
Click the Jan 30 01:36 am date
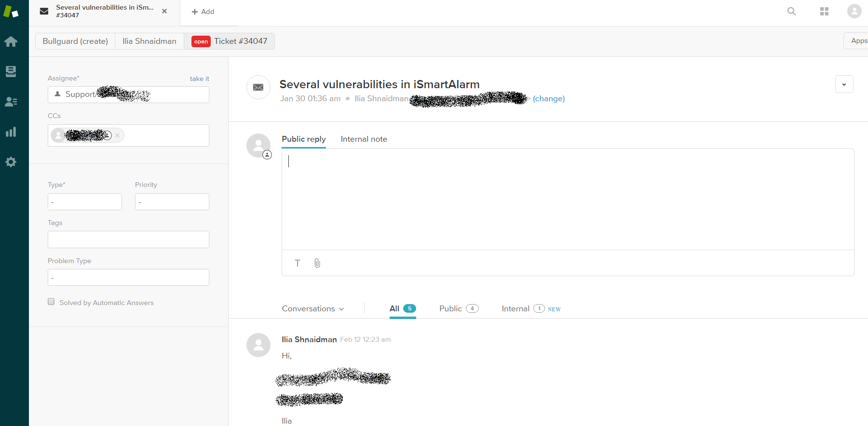(310, 98)
